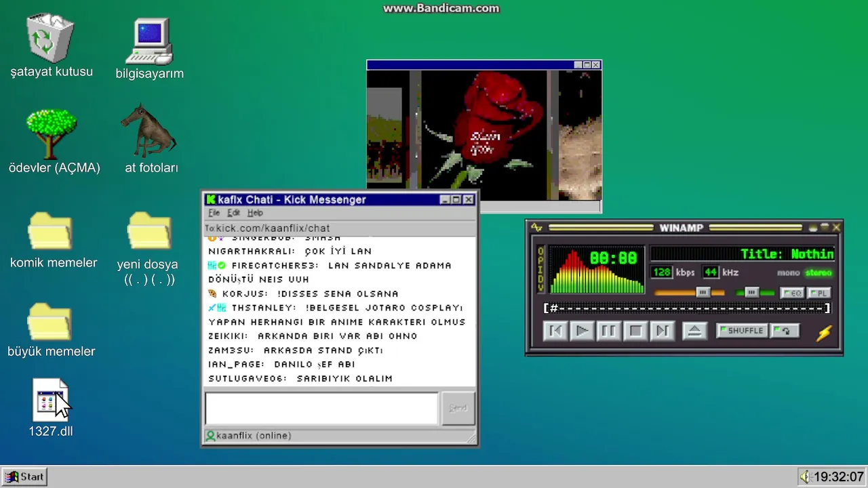Click the O options letter in Winamp clutterbar
The width and height of the screenshot is (868, 488).
pyautogui.click(x=540, y=252)
